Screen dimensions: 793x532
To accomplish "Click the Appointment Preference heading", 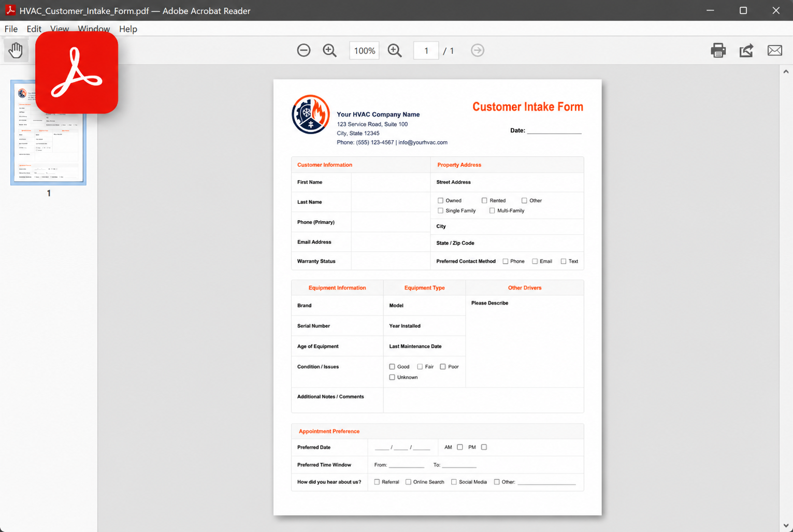I will 329,432.
